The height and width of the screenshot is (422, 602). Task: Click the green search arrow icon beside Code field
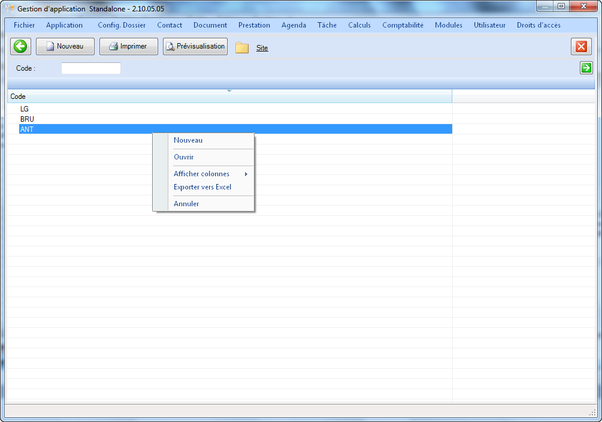pyautogui.click(x=586, y=68)
